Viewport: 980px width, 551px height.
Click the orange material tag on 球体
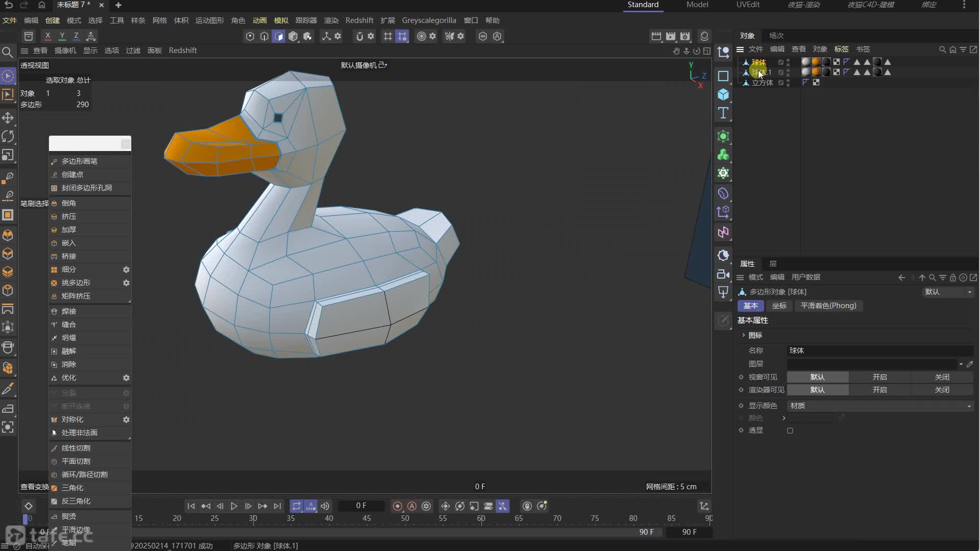816,62
